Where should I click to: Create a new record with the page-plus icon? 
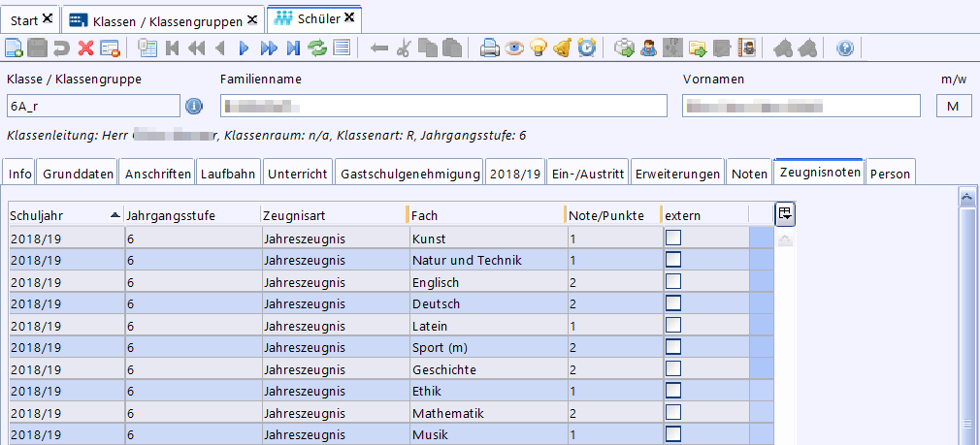[14, 48]
